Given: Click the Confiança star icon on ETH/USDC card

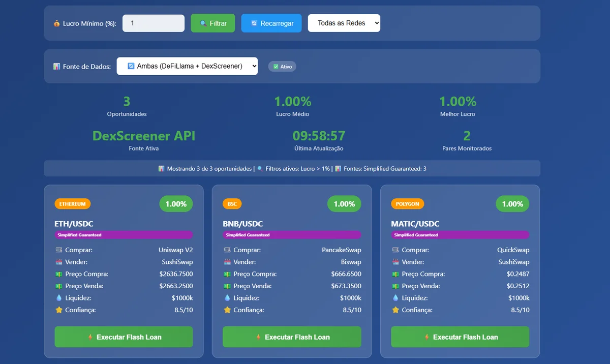Looking at the screenshot, I should click(x=58, y=310).
